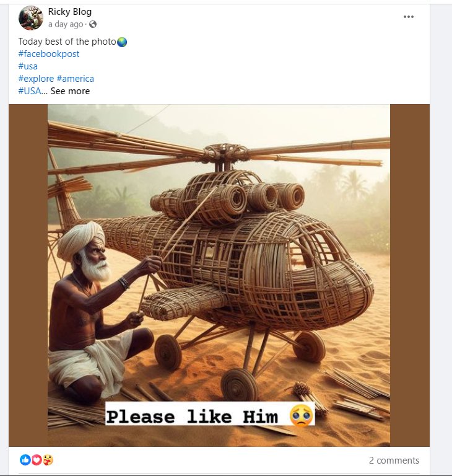This screenshot has height=476, width=452.
Task: Click the lowercase #usa hashtag
Action: point(28,66)
